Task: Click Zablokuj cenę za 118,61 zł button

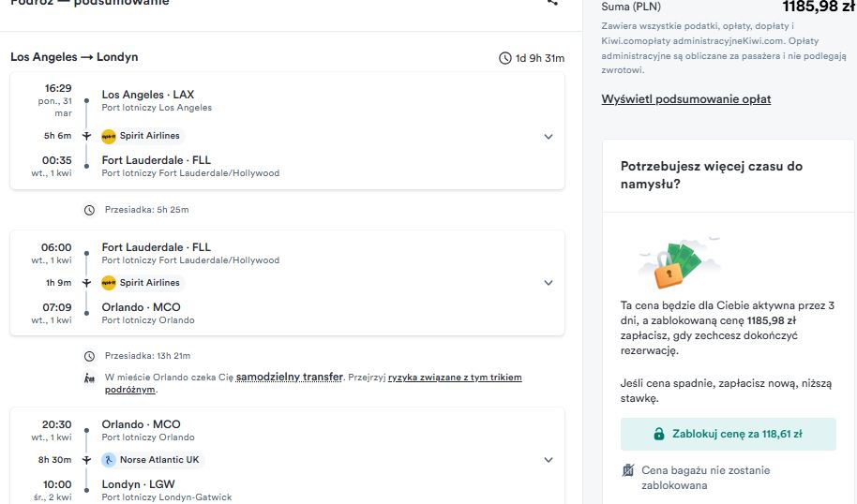Action: click(728, 434)
